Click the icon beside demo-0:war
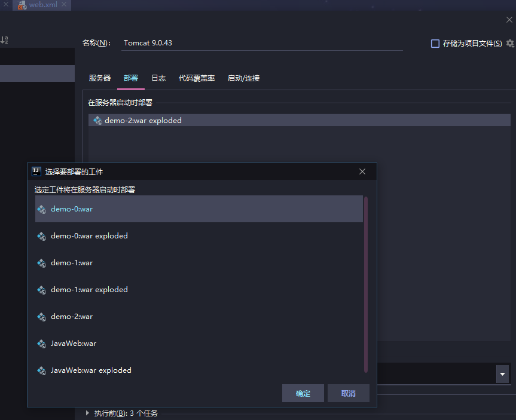Screen dimensions: 516x420 41,209
